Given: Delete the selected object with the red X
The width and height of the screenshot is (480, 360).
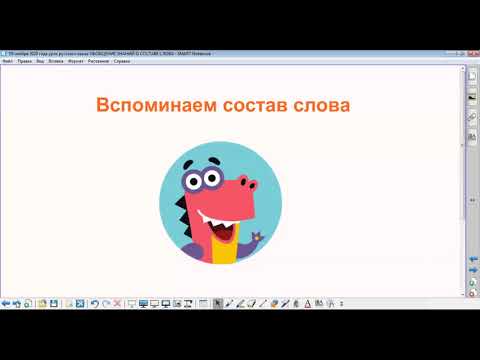Looking at the screenshot, I should click(x=117, y=304).
